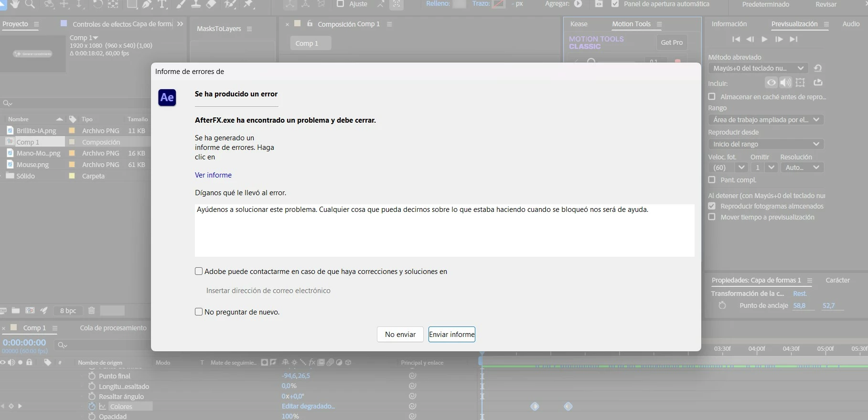Open Comp 1 dropdown arrow in project info
The height and width of the screenshot is (420, 868).
click(96, 37)
